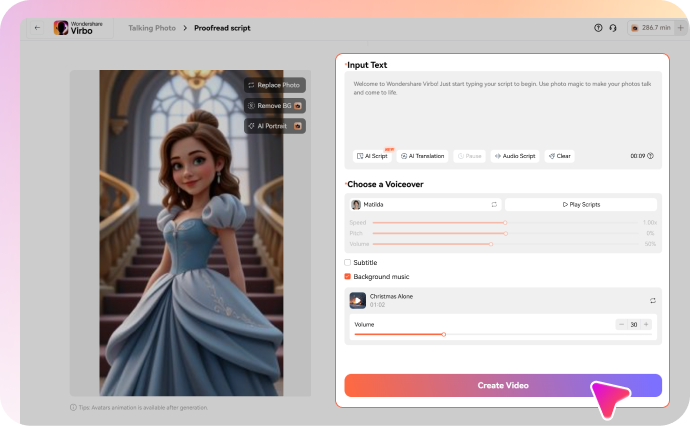Viewport: 690px width, 426px height.
Task: Click the duration info icon beside 00:09
Action: tap(650, 156)
